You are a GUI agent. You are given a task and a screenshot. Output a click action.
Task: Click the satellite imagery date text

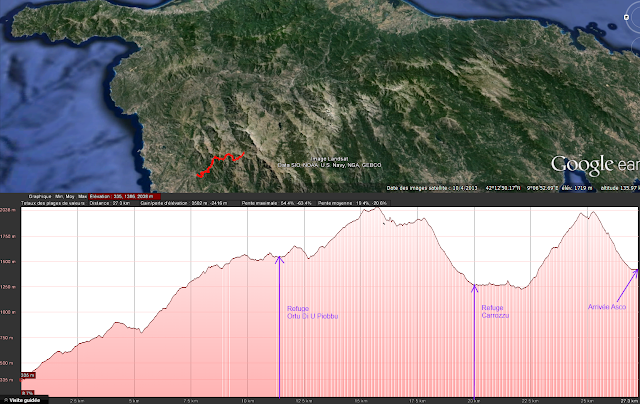[x=432, y=188]
